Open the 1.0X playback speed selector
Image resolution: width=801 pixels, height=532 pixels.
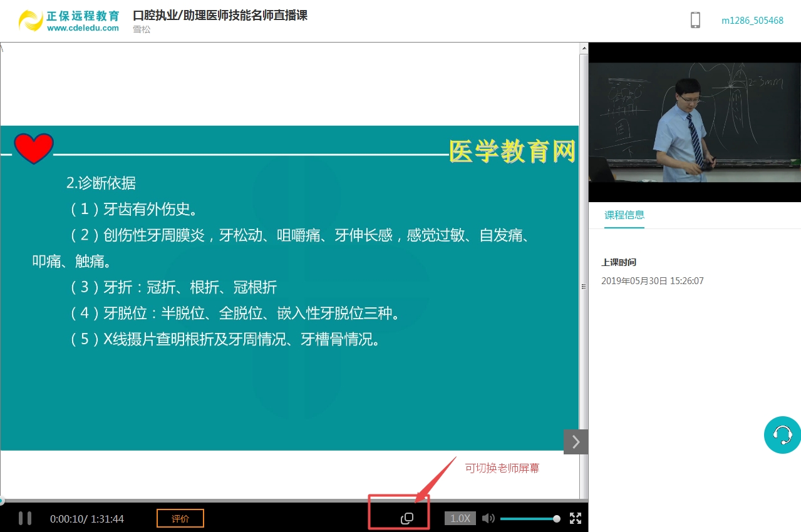point(460,518)
